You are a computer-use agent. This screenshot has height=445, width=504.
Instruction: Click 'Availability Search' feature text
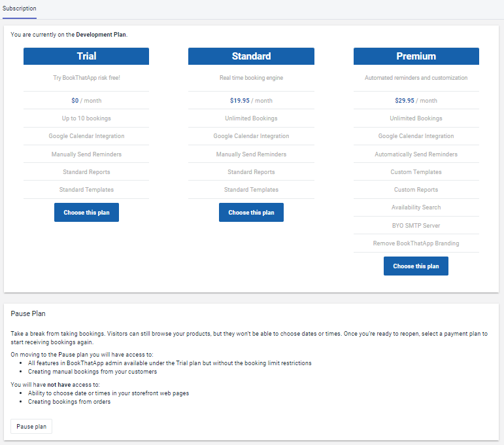coord(416,207)
